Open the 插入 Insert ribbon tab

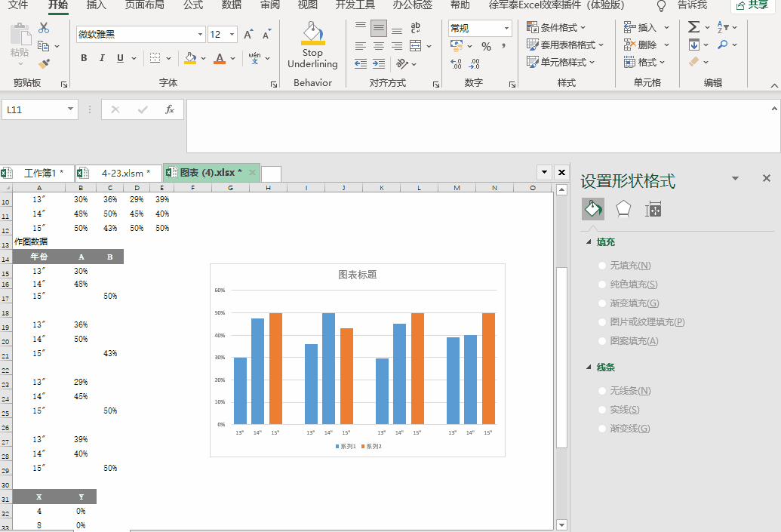(96, 5)
